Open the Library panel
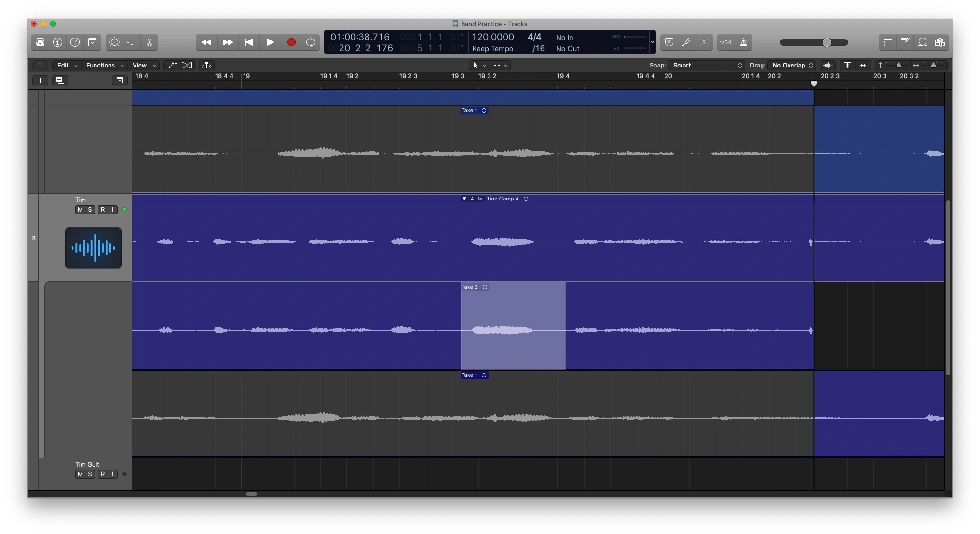The width and height of the screenshot is (980, 534). [x=41, y=42]
